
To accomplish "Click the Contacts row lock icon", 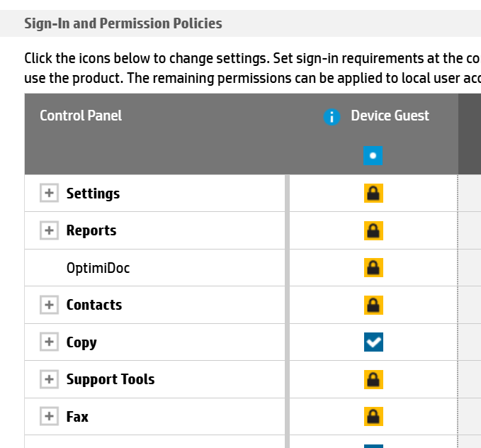I will 373,305.
